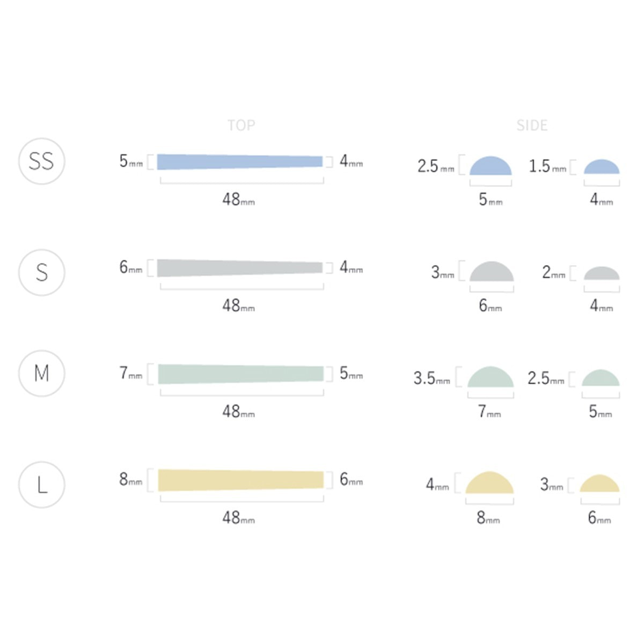Click the green M top-view bar
644x644 pixels.
click(240, 374)
